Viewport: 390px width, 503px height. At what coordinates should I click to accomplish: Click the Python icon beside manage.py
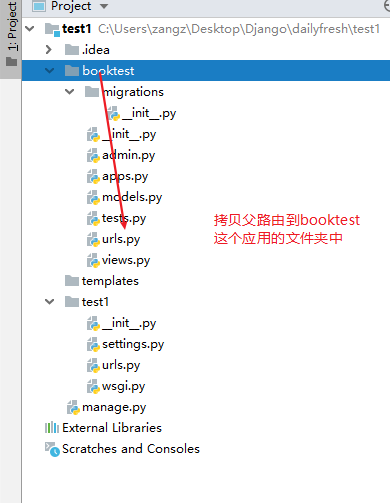pyautogui.click(x=73, y=407)
